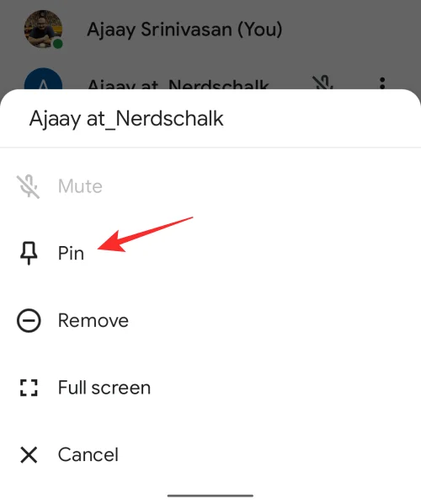This screenshot has height=504, width=421.
Task: Tap the dimmed Ajaay at_Nerdschalk participant row
Action: pyautogui.click(x=210, y=80)
